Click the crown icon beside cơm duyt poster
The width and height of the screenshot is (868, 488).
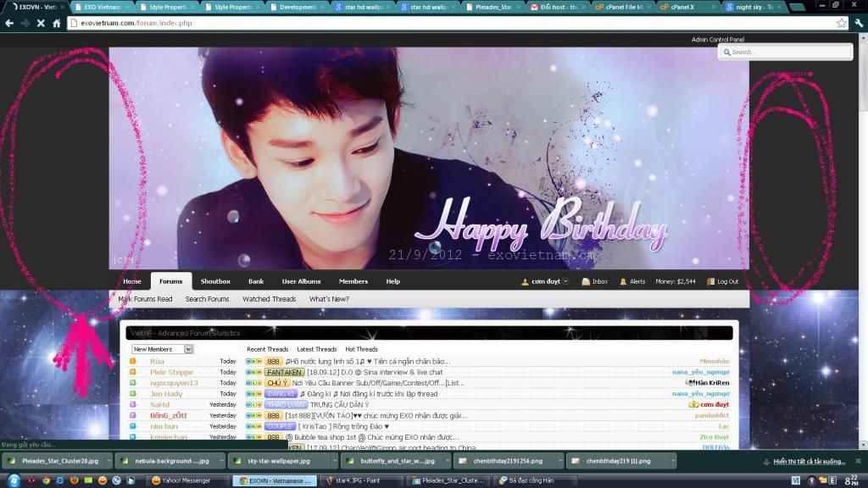coord(693,404)
